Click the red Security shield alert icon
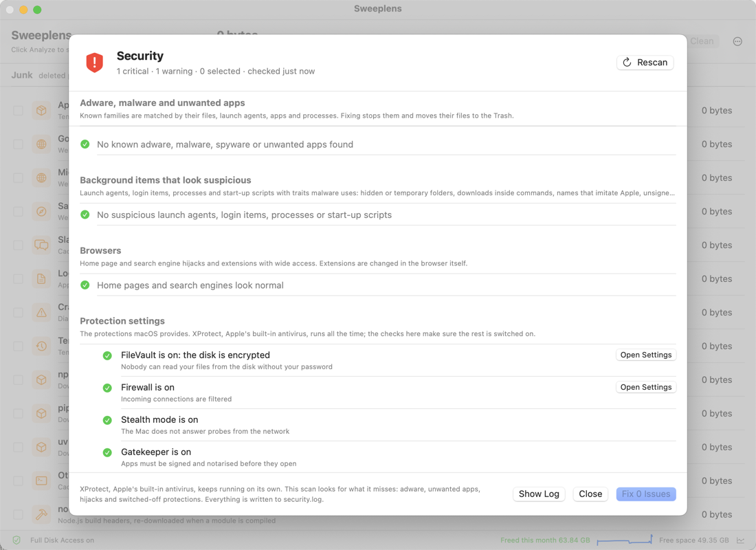The image size is (756, 550). pos(95,63)
